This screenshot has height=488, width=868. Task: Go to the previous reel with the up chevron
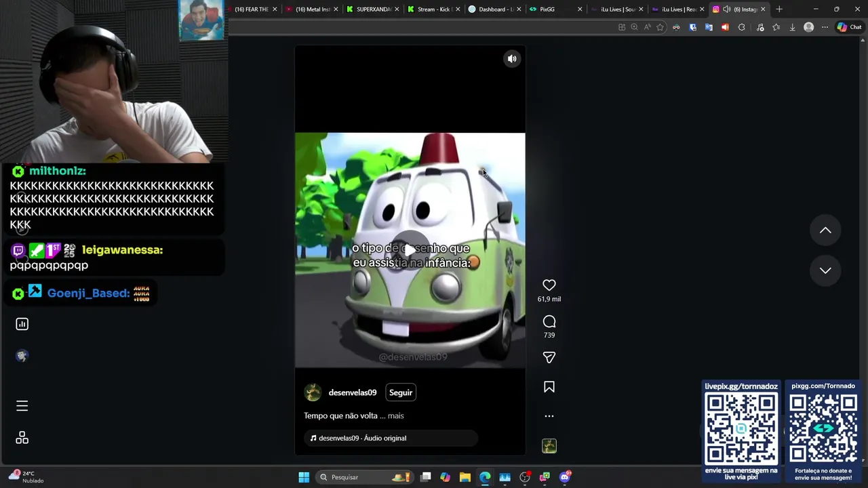click(x=825, y=230)
